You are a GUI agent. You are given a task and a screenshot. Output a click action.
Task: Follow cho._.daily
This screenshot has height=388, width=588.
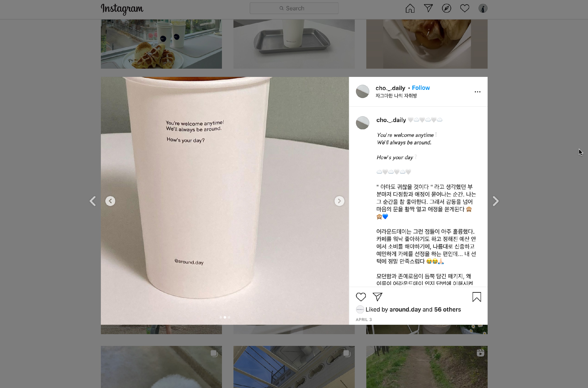pyautogui.click(x=421, y=88)
